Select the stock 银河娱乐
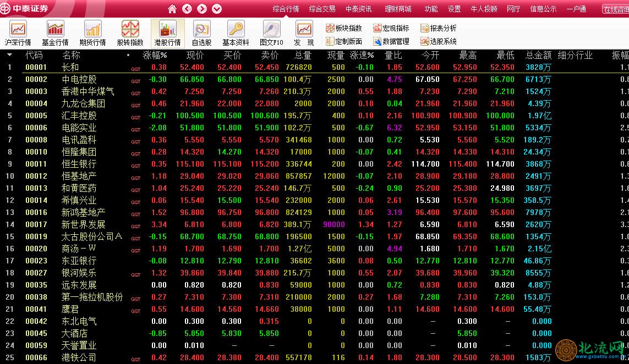The height and width of the screenshot is (364, 629). 79,273
